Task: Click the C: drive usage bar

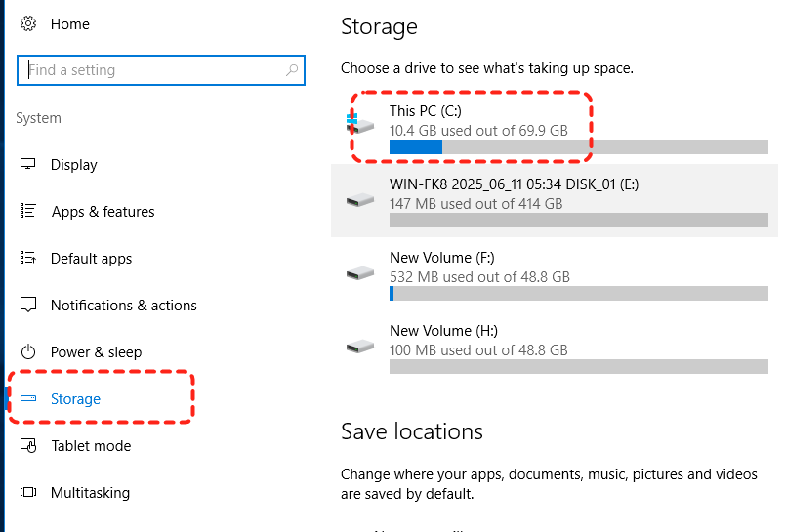Action: (x=578, y=146)
